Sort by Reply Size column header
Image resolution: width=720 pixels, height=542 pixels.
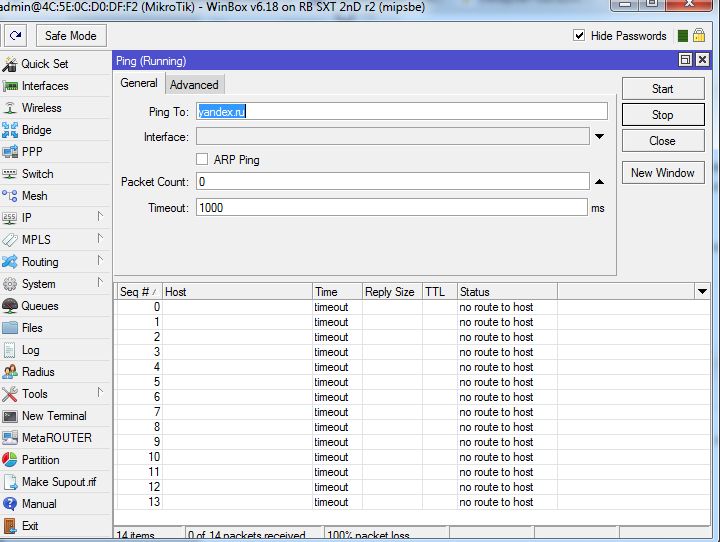point(392,292)
